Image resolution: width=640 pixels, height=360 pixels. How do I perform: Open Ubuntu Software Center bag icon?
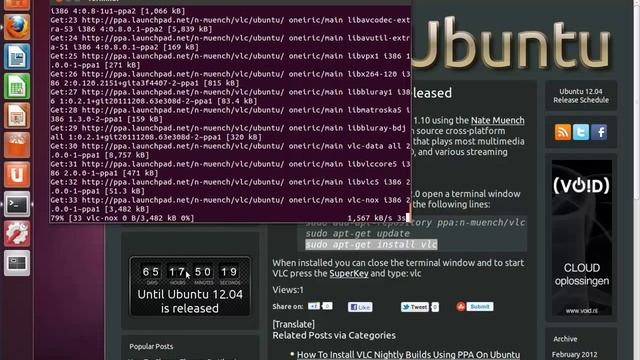coord(17,145)
